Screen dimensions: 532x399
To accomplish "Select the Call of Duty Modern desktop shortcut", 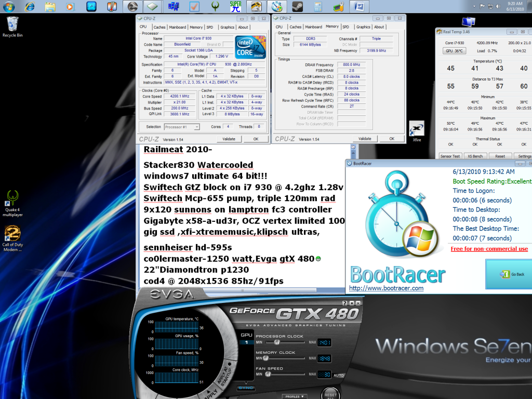I will click(12, 238).
